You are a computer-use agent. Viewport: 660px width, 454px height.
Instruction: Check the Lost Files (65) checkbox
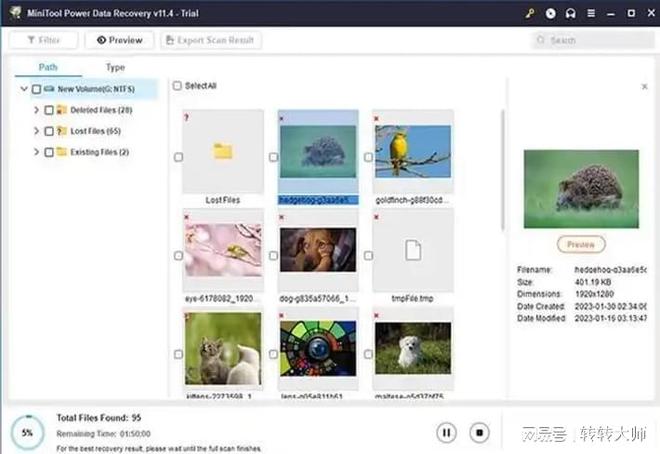tap(49, 131)
